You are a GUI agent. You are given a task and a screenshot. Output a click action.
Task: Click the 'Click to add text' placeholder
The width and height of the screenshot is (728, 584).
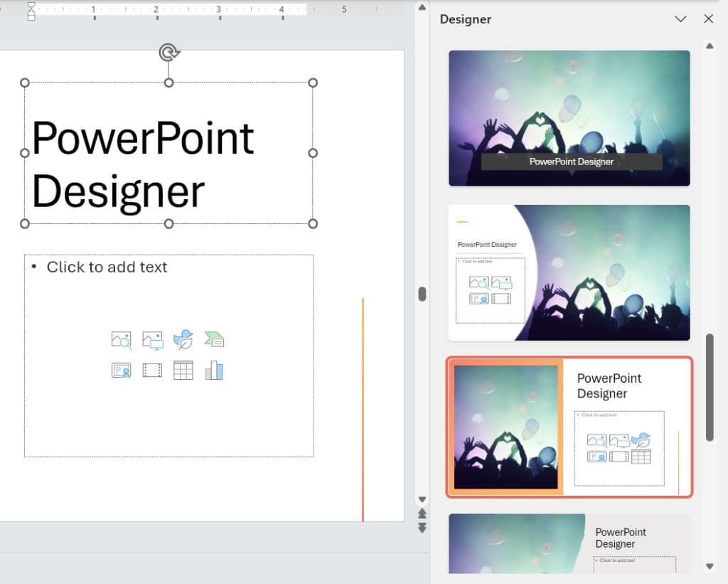coord(107,267)
